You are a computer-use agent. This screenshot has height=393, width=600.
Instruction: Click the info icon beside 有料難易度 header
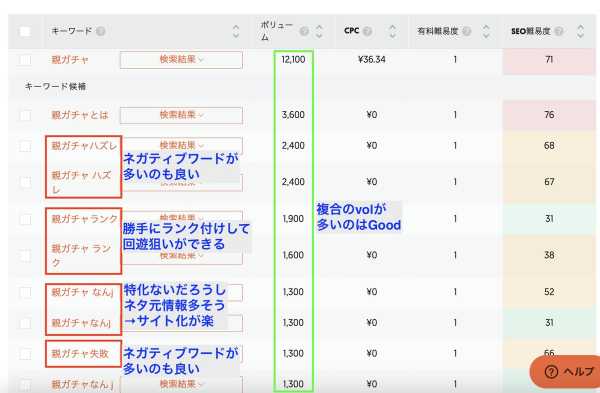[x=466, y=31]
